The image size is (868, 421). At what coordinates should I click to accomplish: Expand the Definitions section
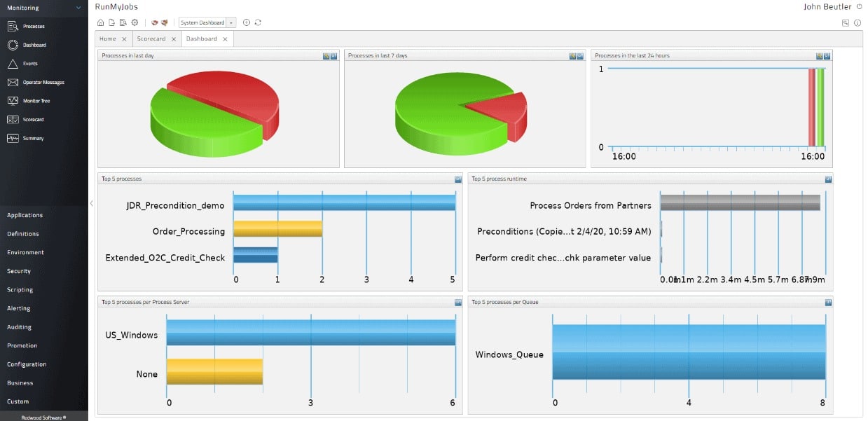pos(23,234)
